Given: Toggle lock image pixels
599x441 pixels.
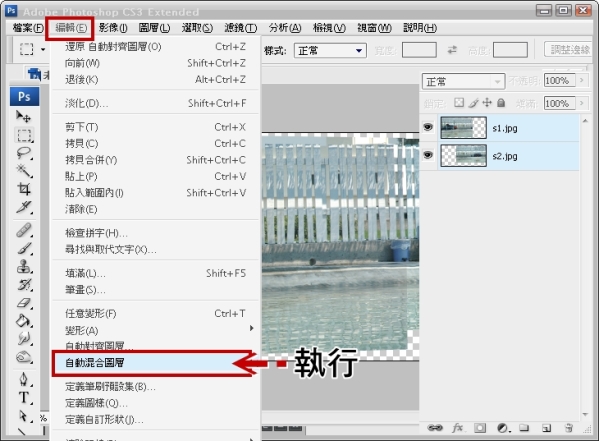Looking at the screenshot, I should click(473, 102).
